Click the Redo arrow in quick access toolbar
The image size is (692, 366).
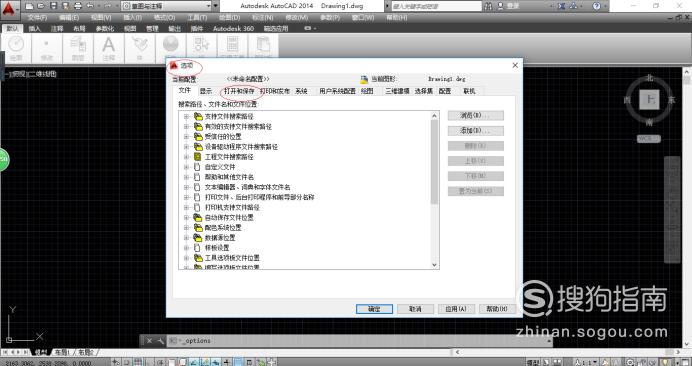click(x=107, y=6)
